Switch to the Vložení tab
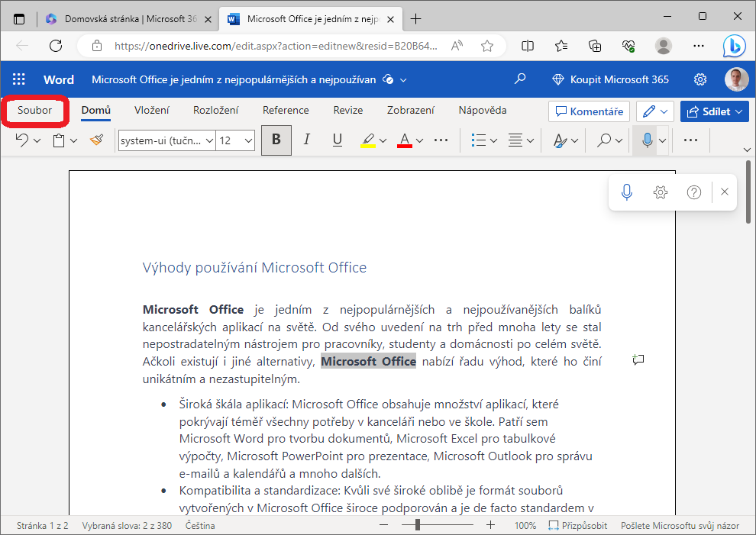This screenshot has width=756, height=535. [152, 111]
